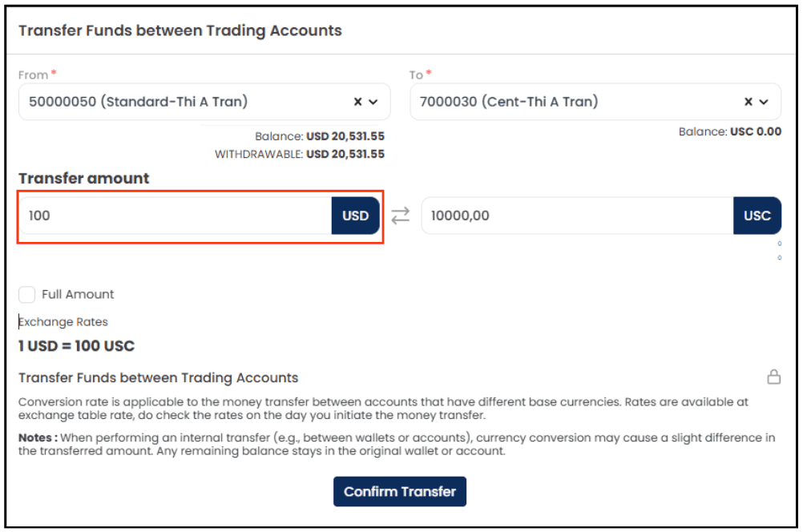Clear the To account selection X
The width and height of the screenshot is (803, 532).
click(x=749, y=102)
